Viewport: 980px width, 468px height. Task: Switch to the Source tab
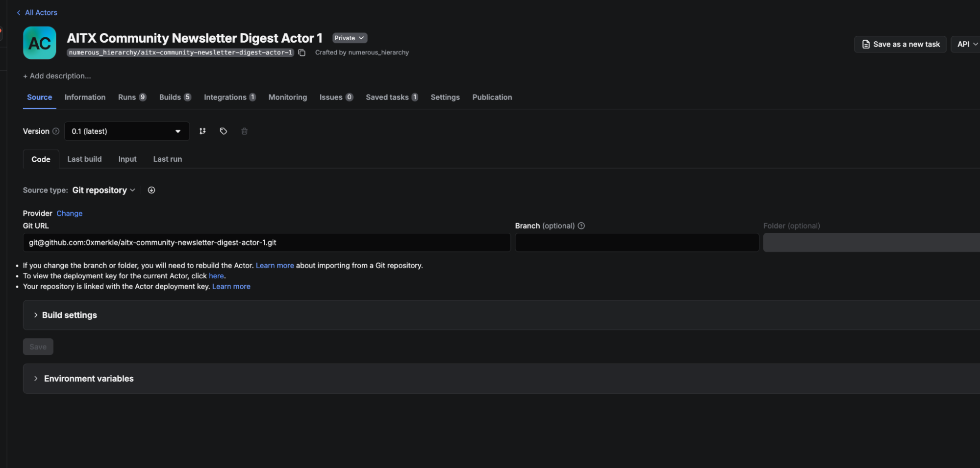[x=40, y=98]
